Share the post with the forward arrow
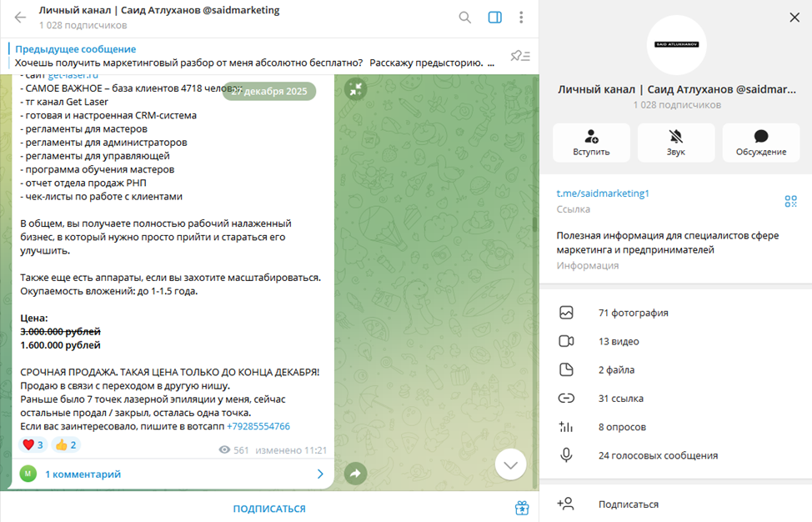 click(x=356, y=474)
